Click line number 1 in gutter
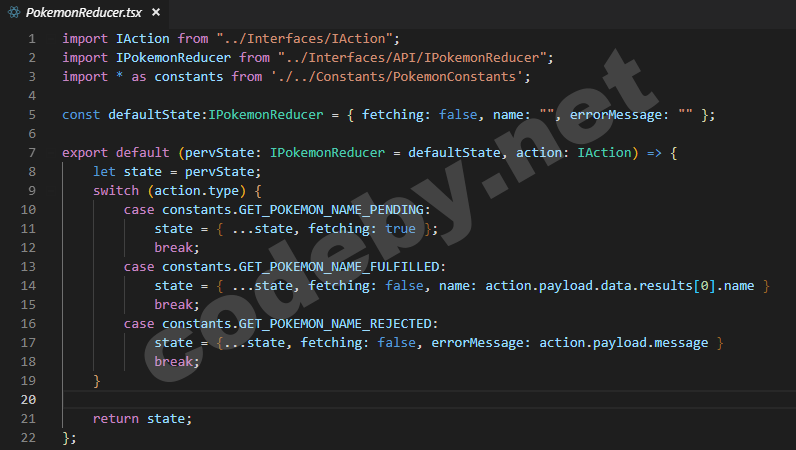Image resolution: width=796 pixels, height=450 pixels. tap(32, 39)
